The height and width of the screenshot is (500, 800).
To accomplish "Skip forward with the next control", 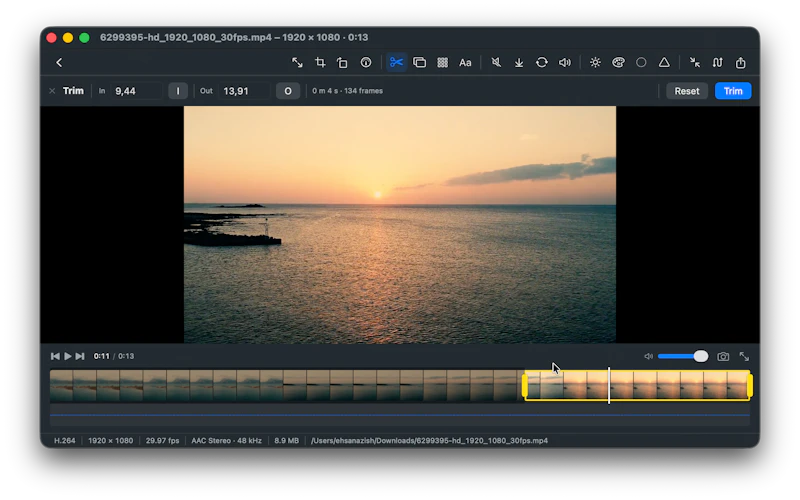I will click(x=80, y=356).
